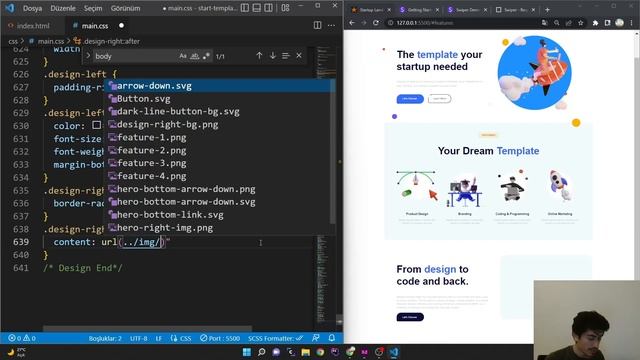Toggle panel layout icon in VS Code title bar
Viewport: 640px width, 360px height.
tap(256, 8)
